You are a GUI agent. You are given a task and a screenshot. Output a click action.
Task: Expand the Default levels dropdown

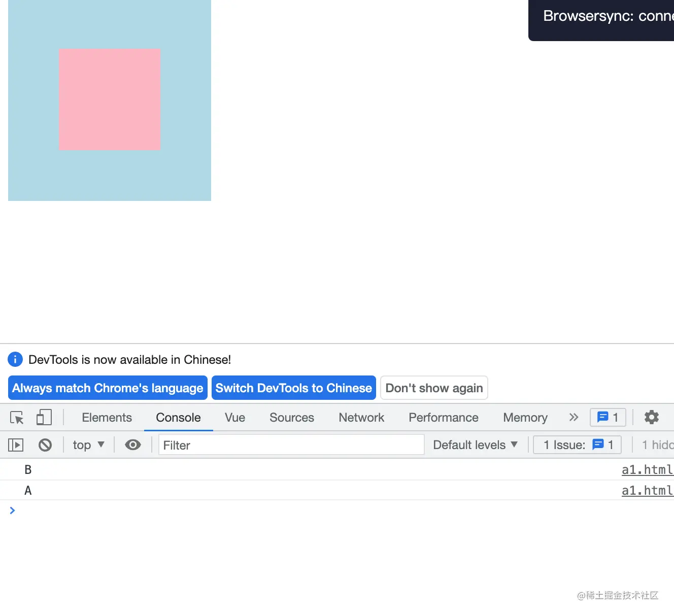point(475,445)
